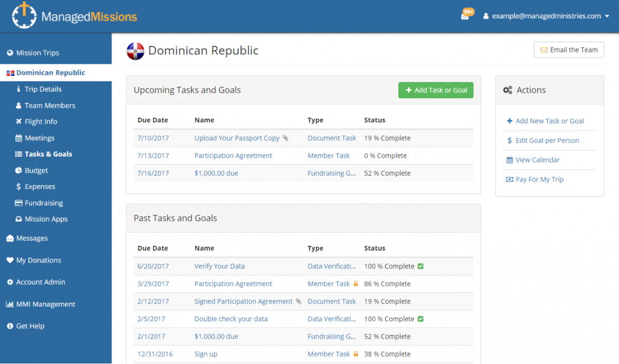Click paperclip icon beside Signed Participation Agreement
Image resolution: width=619 pixels, height=364 pixels.
(298, 301)
